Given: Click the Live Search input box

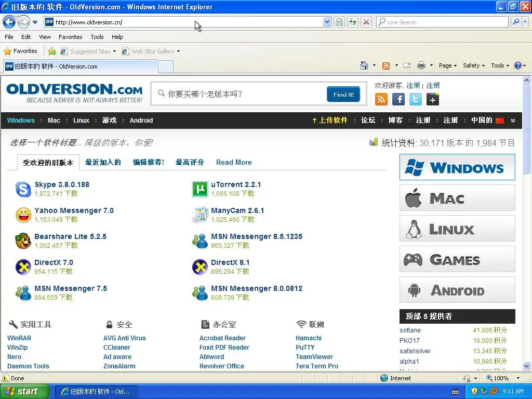Looking at the screenshot, I should tap(442, 22).
